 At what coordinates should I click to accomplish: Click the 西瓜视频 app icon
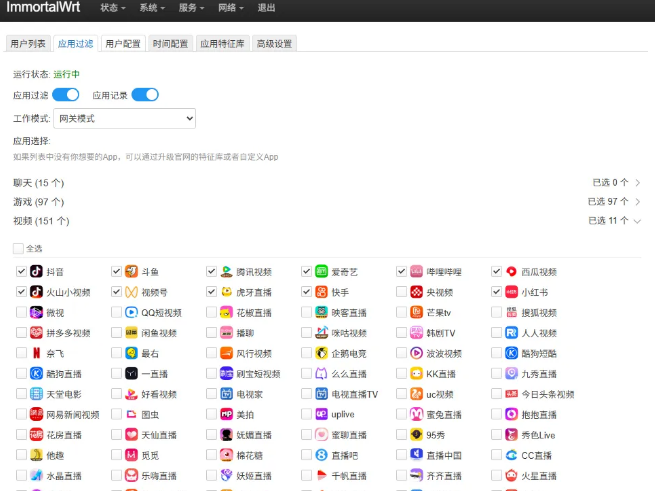tap(511, 272)
